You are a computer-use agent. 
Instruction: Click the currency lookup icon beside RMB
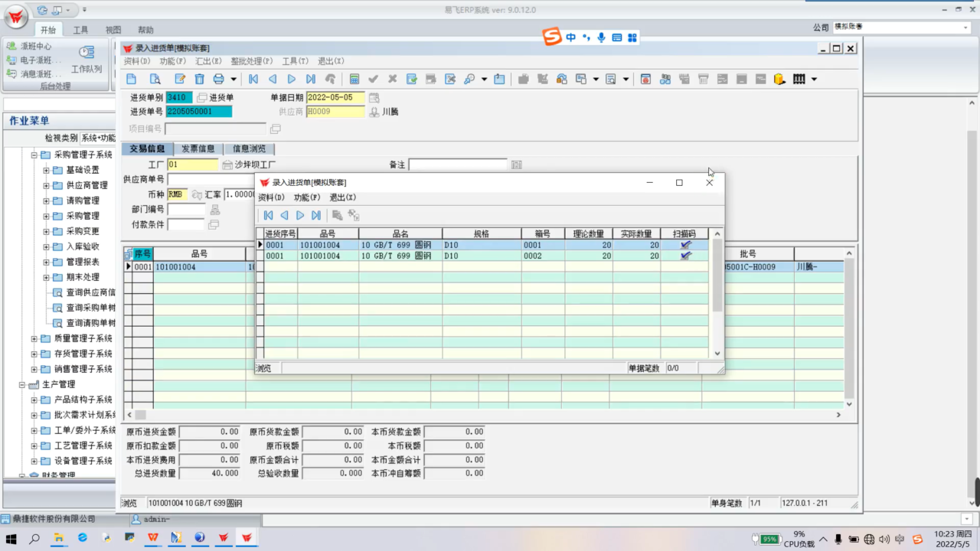point(197,194)
